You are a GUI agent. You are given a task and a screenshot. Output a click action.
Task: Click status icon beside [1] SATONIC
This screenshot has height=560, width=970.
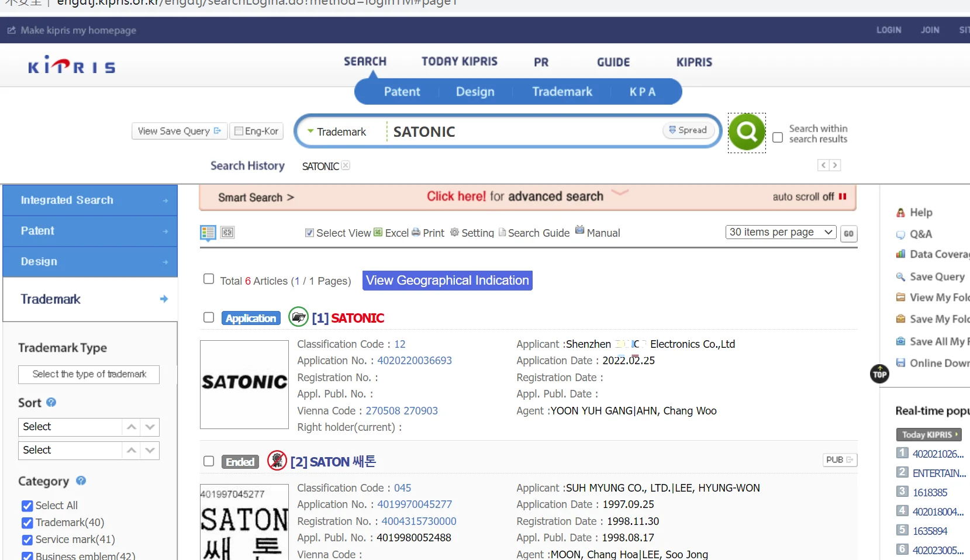click(x=299, y=317)
